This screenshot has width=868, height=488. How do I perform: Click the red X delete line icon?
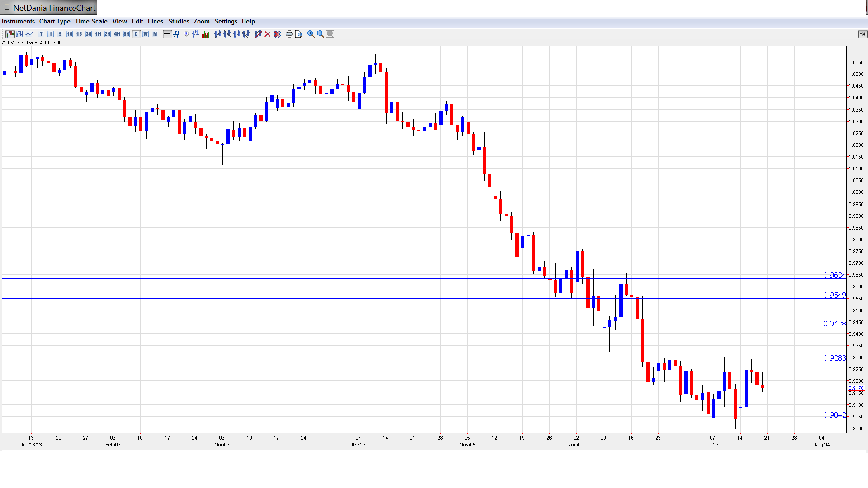[x=268, y=34]
